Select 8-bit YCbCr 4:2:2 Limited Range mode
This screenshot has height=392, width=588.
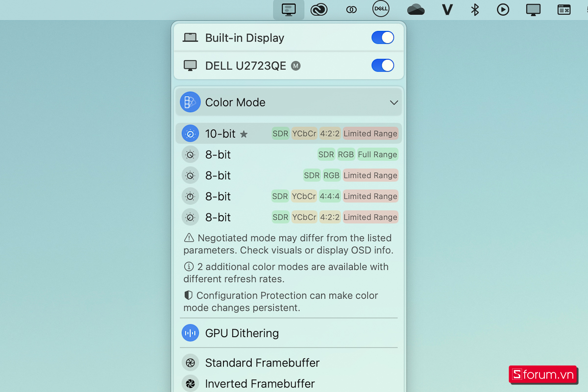289,217
